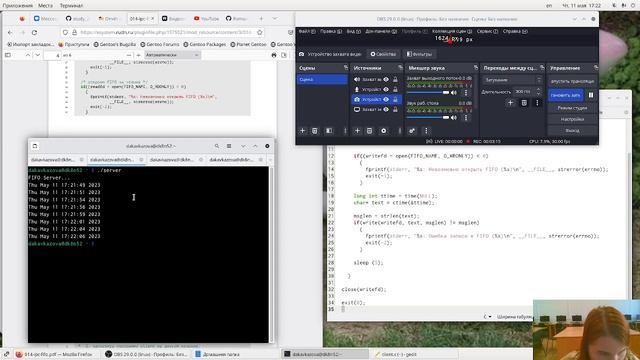Open PDF zoom level dropdown in Firefox
Screen dimensions: 640x360
coord(172,55)
